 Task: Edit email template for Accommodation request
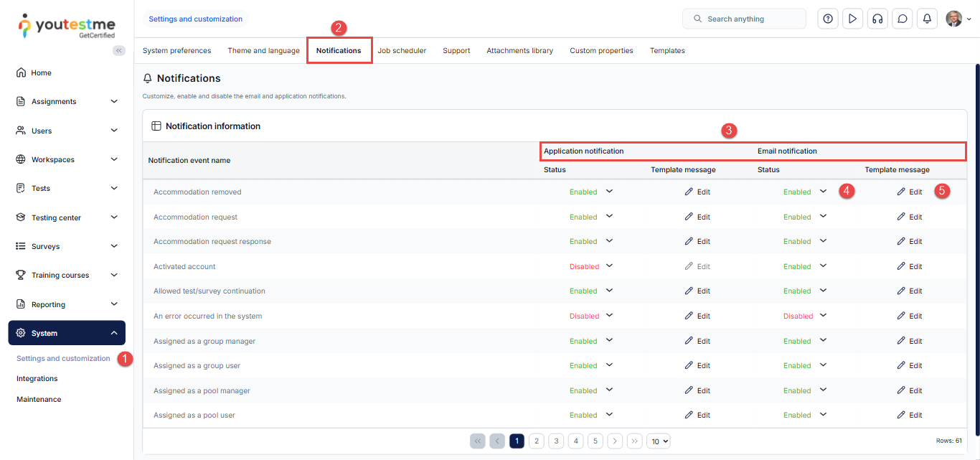910,217
